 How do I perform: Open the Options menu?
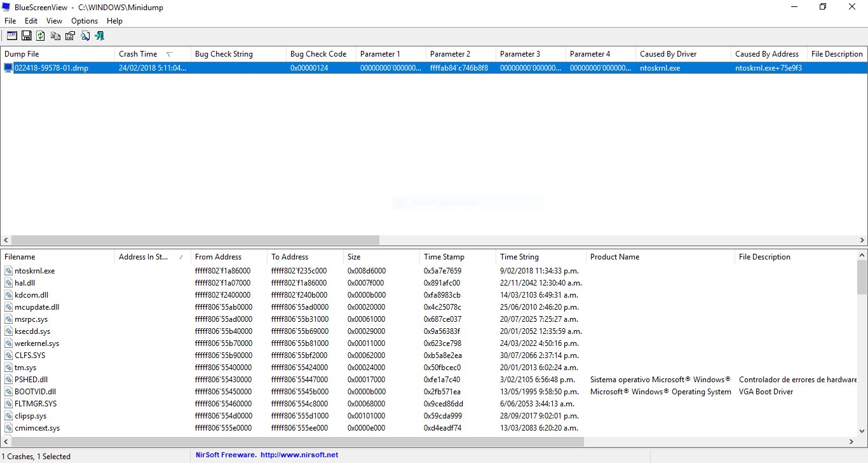pyautogui.click(x=85, y=21)
